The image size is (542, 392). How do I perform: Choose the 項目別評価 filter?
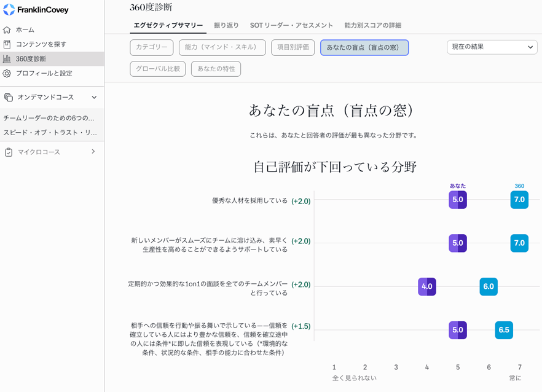(293, 47)
